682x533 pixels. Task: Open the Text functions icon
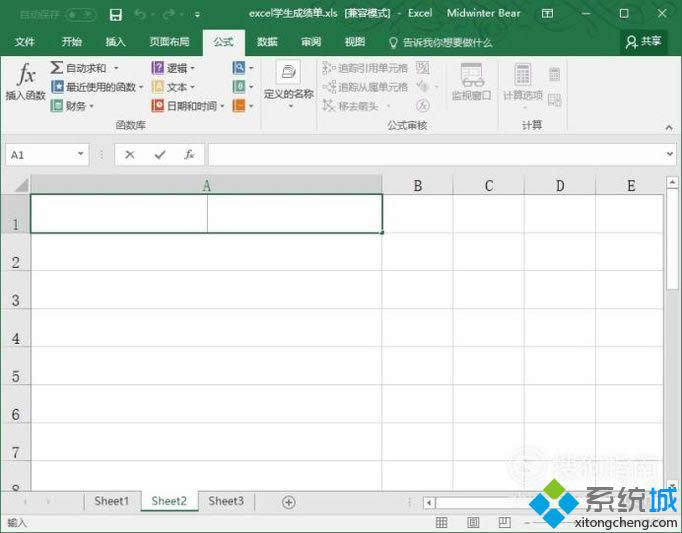(x=157, y=87)
